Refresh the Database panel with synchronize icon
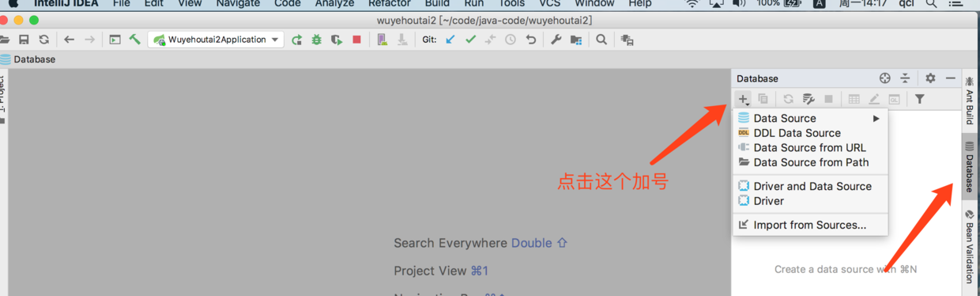This screenshot has width=980, height=296. tap(788, 99)
